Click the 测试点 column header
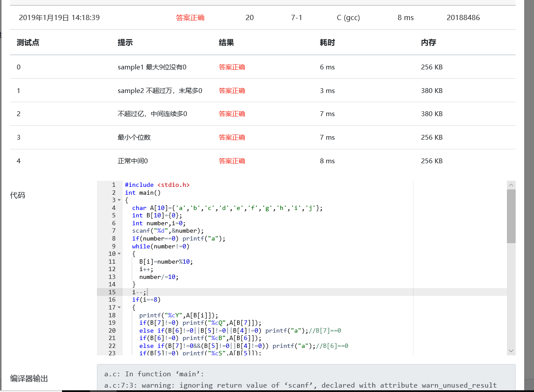Screen dimensions: 534x392 pyautogui.click(x=28, y=42)
